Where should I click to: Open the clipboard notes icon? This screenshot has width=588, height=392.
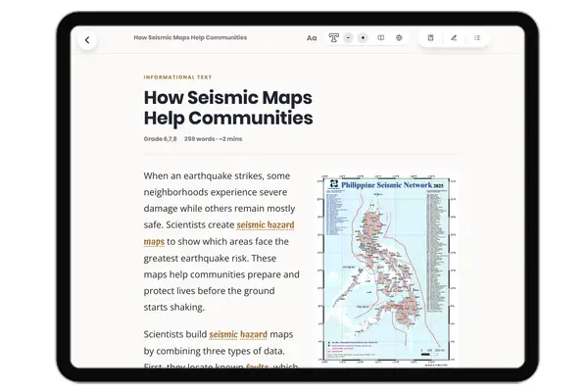pyautogui.click(x=431, y=38)
